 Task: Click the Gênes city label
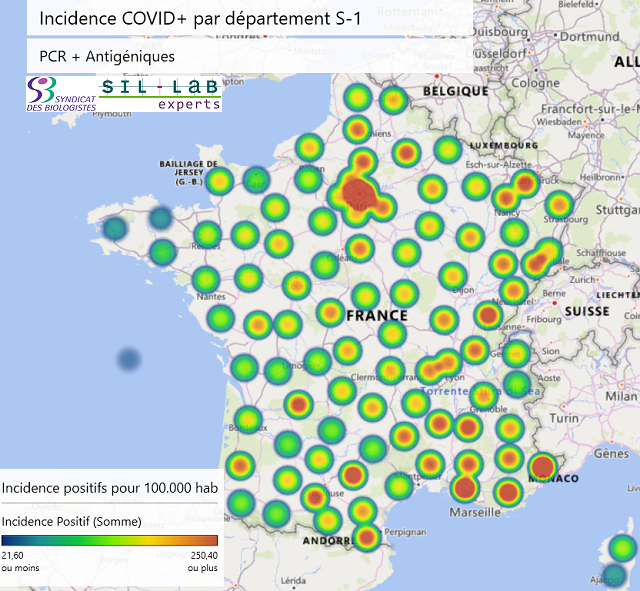click(611, 453)
